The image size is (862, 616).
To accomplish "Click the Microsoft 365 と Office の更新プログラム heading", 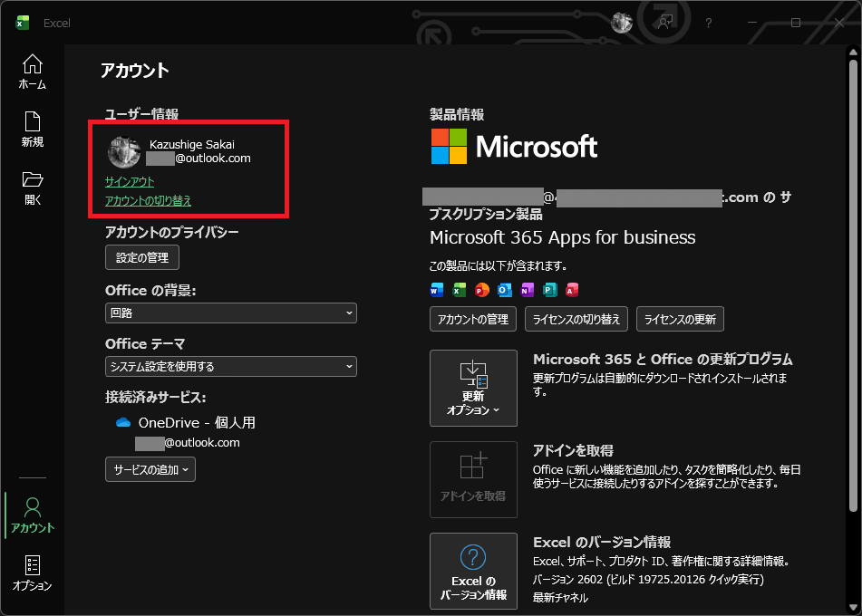I will (x=663, y=360).
